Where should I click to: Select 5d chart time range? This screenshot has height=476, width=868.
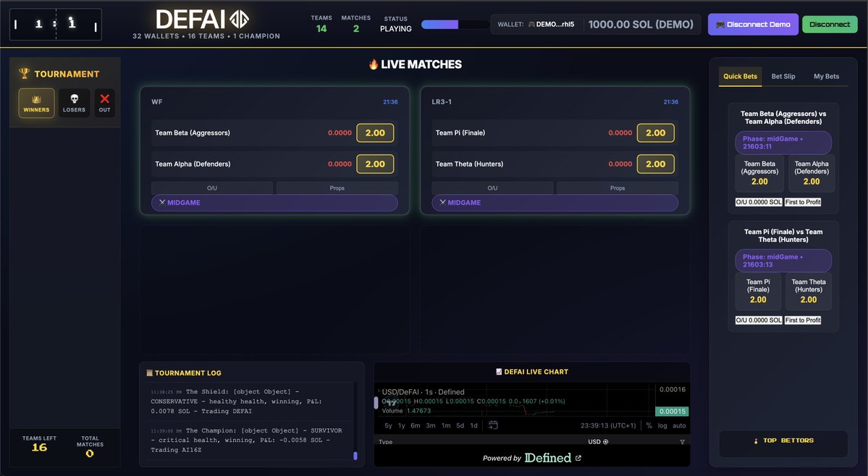tap(460, 425)
